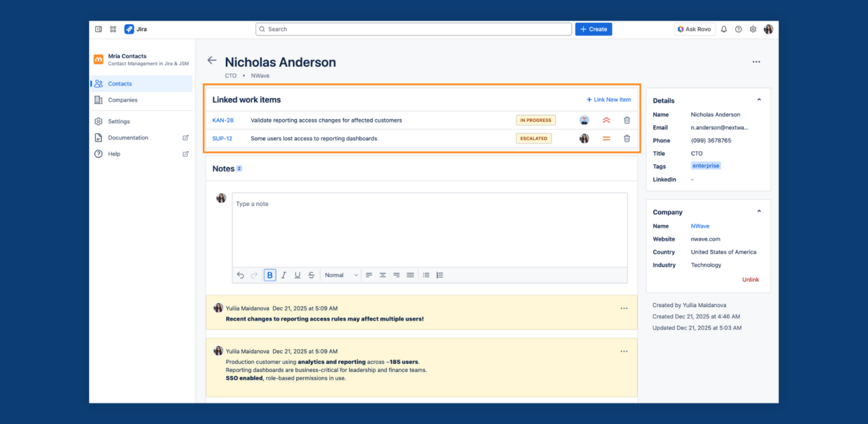Collapse the Details panel

tap(758, 100)
